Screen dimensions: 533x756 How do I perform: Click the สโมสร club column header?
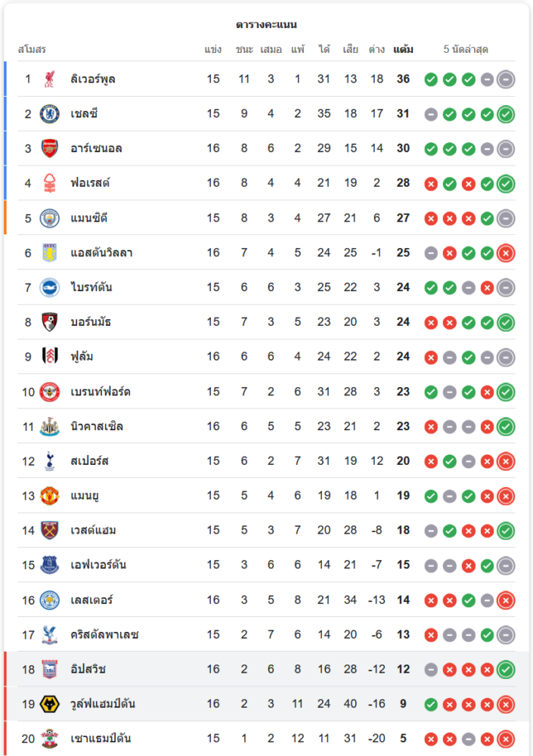tap(32, 50)
